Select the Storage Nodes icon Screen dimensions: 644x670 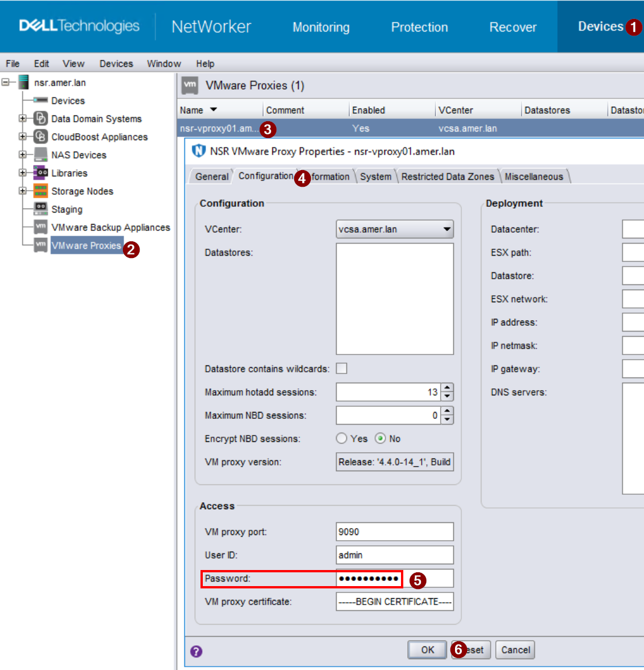click(40, 191)
